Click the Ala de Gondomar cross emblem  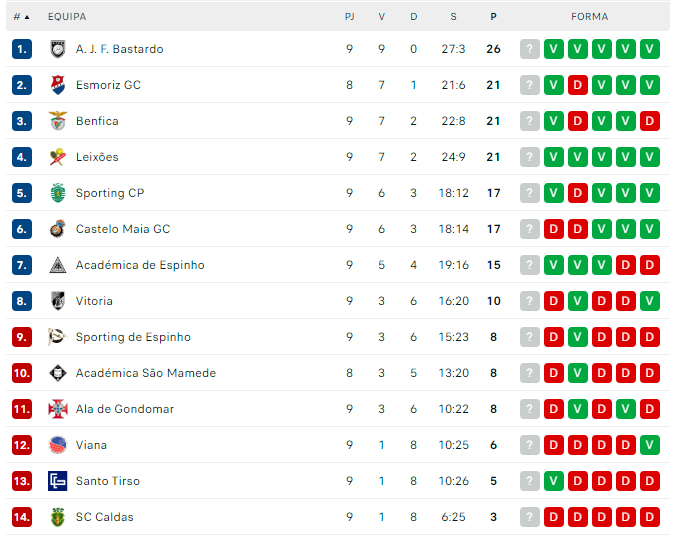pyautogui.click(x=58, y=409)
